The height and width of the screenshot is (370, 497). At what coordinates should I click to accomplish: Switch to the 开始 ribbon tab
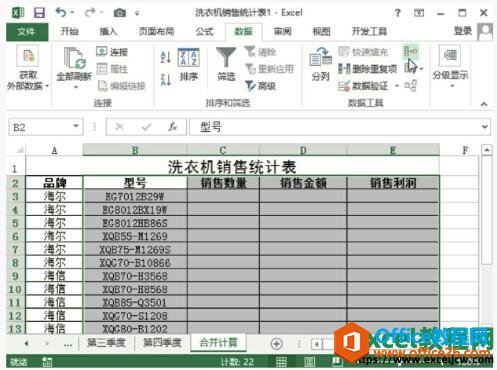coord(69,32)
